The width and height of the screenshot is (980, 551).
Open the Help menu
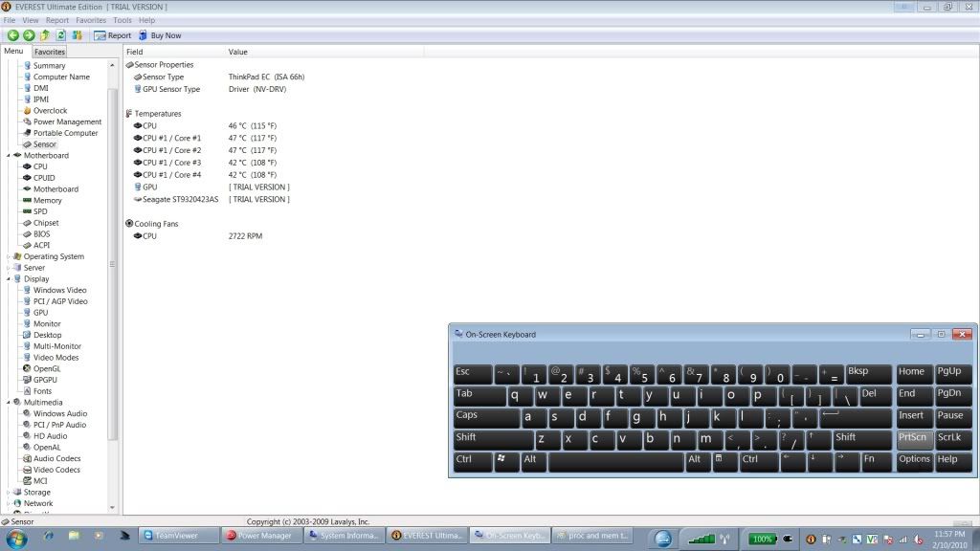click(x=146, y=20)
